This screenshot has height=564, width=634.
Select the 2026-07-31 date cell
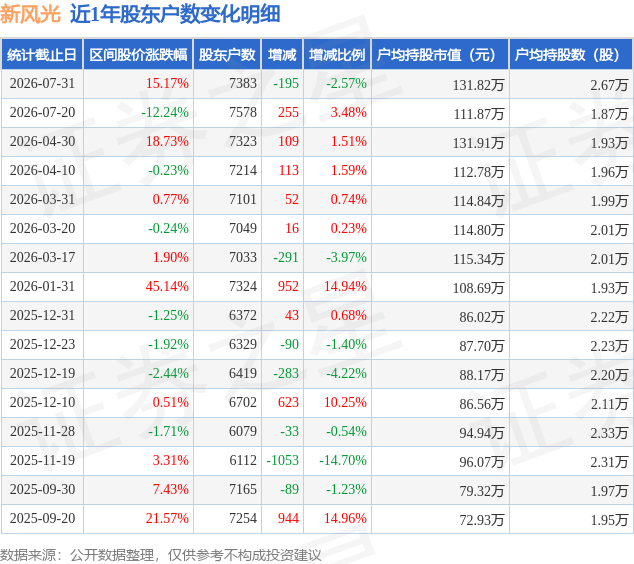point(42,84)
